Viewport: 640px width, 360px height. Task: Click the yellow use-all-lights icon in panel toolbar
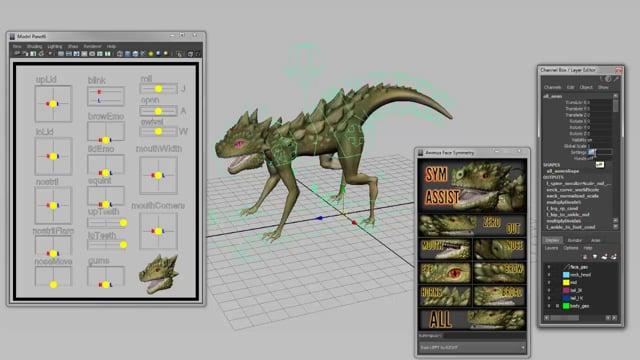click(151, 53)
